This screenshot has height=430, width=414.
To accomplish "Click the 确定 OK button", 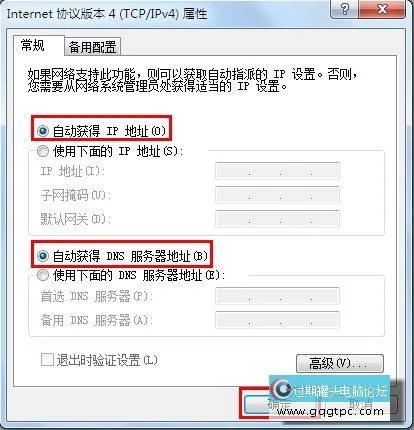I will click(x=256, y=405).
